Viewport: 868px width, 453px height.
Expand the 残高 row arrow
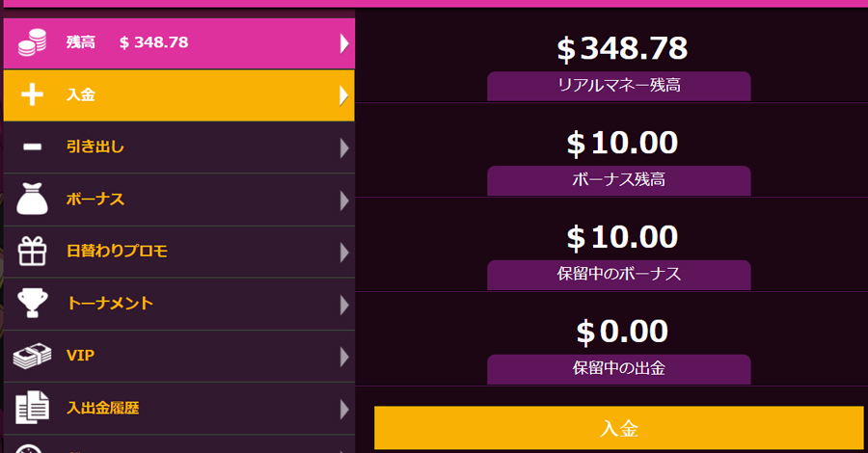344,43
